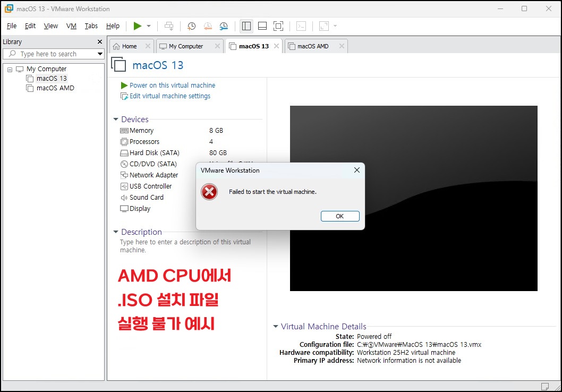Select macOS 13 in the Library tree
The width and height of the screenshot is (562, 392).
tap(52, 79)
